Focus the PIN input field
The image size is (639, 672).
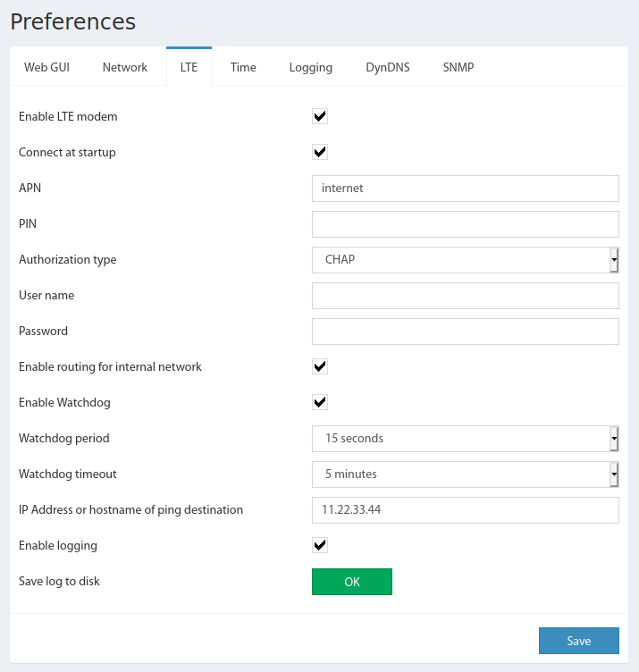pyautogui.click(x=465, y=224)
